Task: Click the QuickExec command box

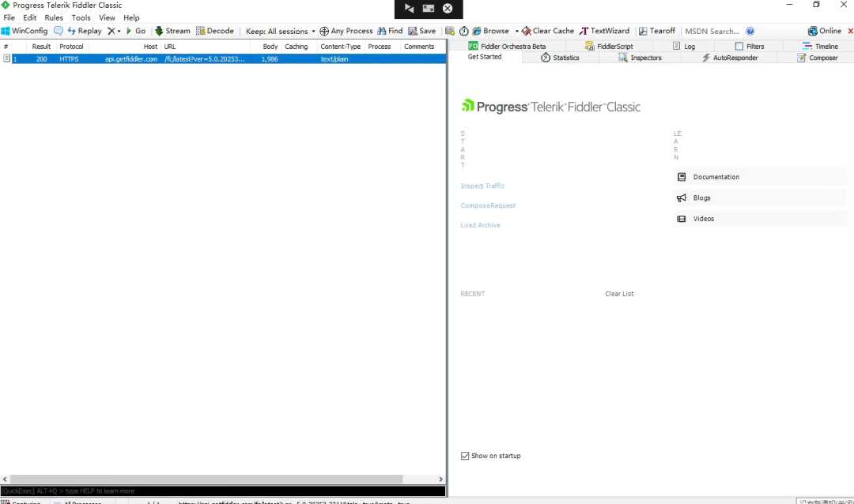Action: point(223,491)
